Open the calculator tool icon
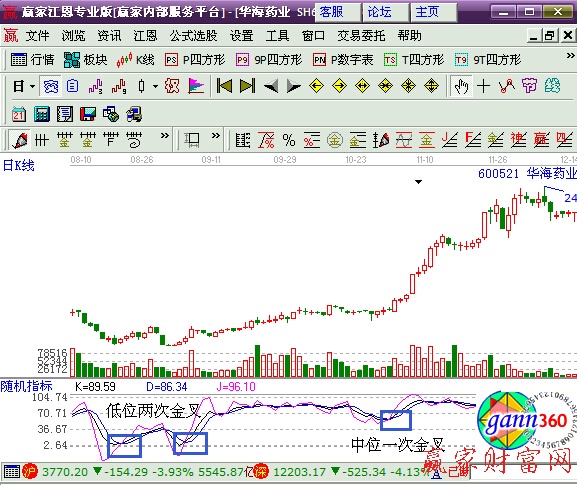Image resolution: width=577 pixels, height=485 pixels. pos(42,114)
